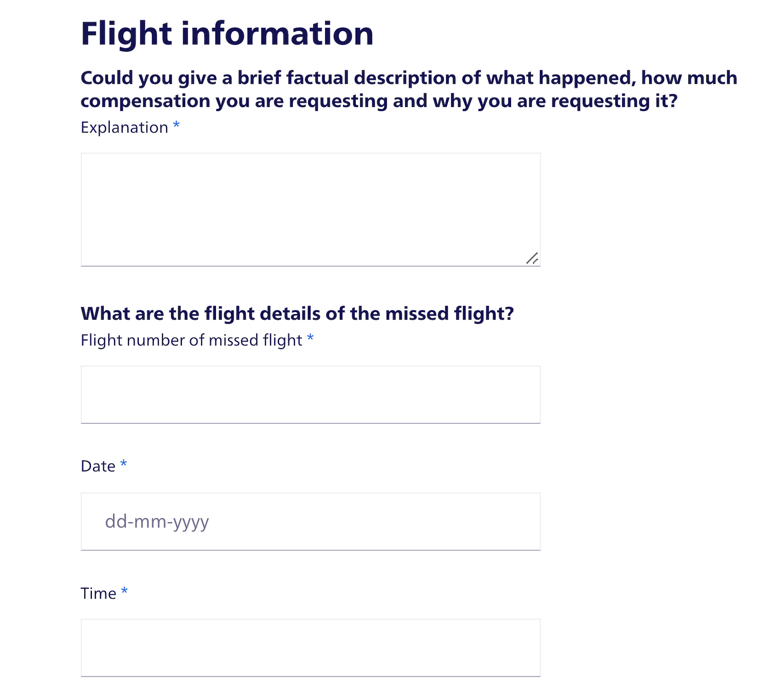Click the Flight information page heading
The width and height of the screenshot is (758, 700).
coord(226,32)
